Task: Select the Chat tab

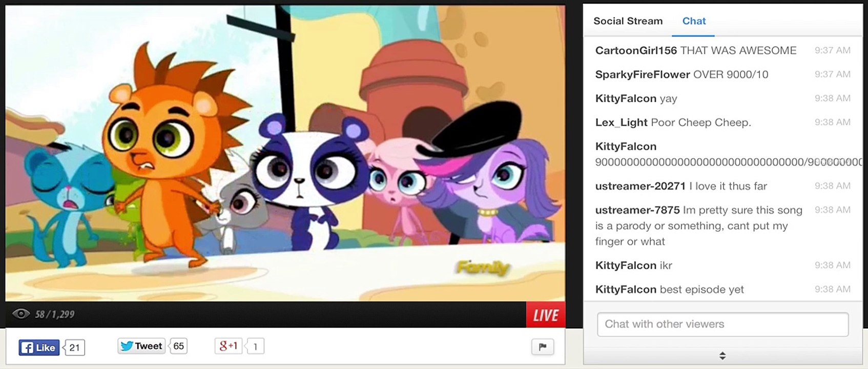Action: click(x=694, y=21)
